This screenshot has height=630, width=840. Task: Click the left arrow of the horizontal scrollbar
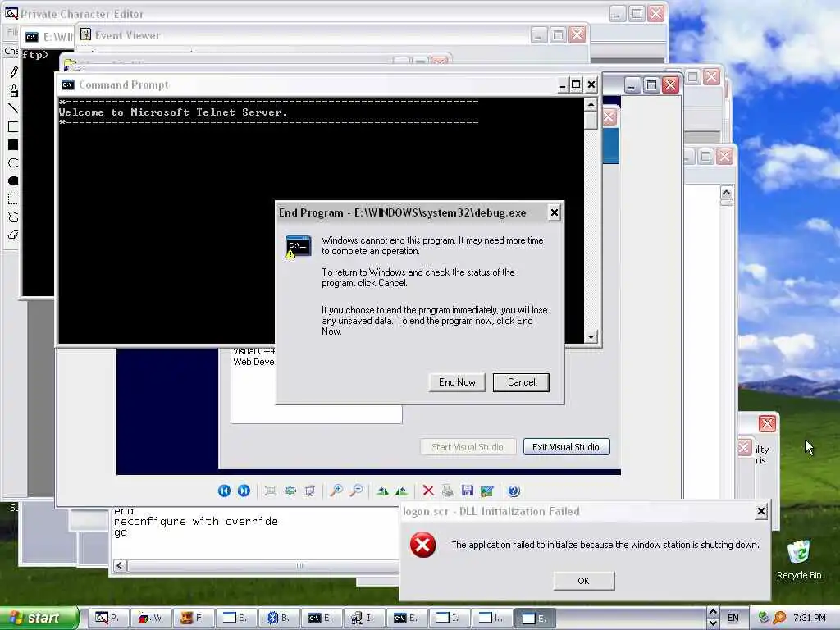point(120,566)
